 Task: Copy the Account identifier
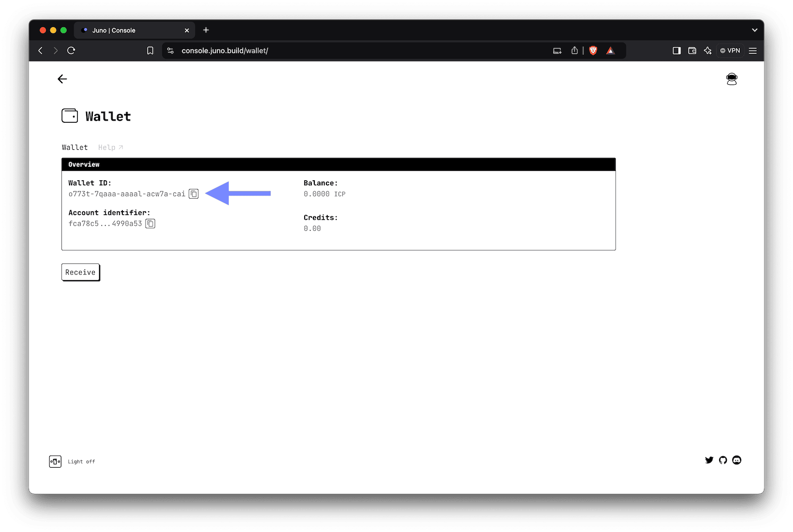coord(150,223)
